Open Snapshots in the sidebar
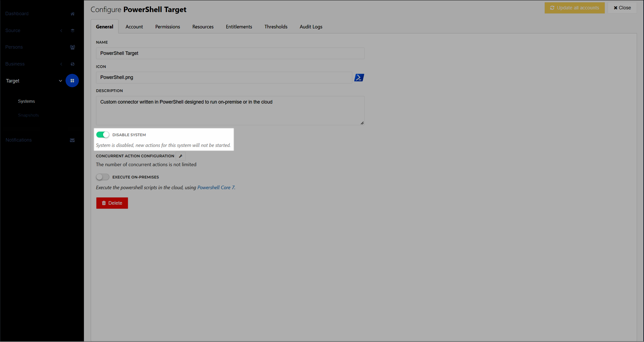 coord(29,115)
